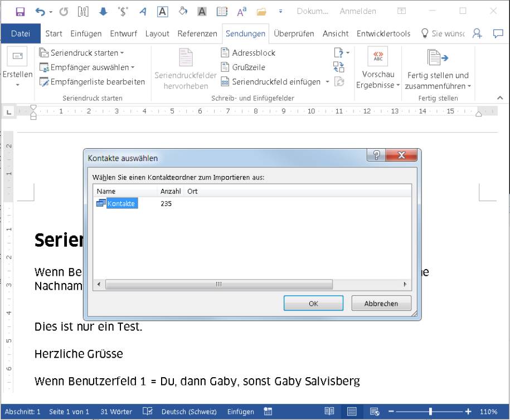Click the Save icon in quick access toolbar
This screenshot has width=510, height=420.
pyautogui.click(x=20, y=11)
